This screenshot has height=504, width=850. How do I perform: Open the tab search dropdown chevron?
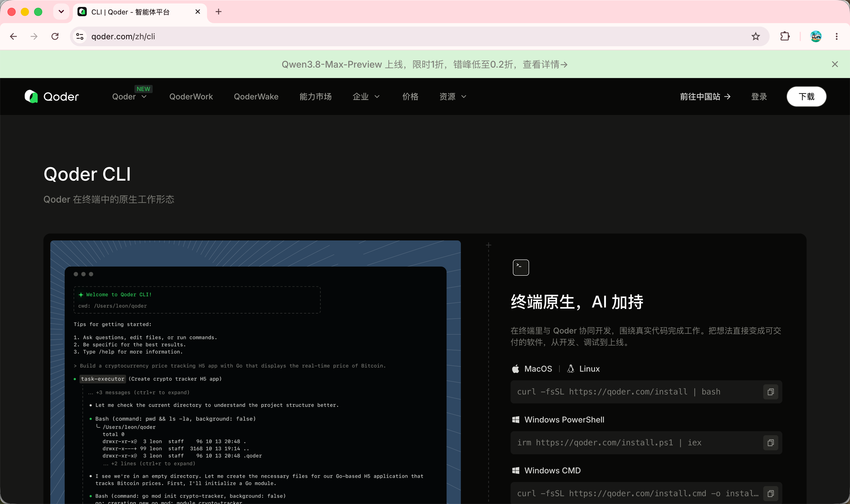(x=61, y=12)
